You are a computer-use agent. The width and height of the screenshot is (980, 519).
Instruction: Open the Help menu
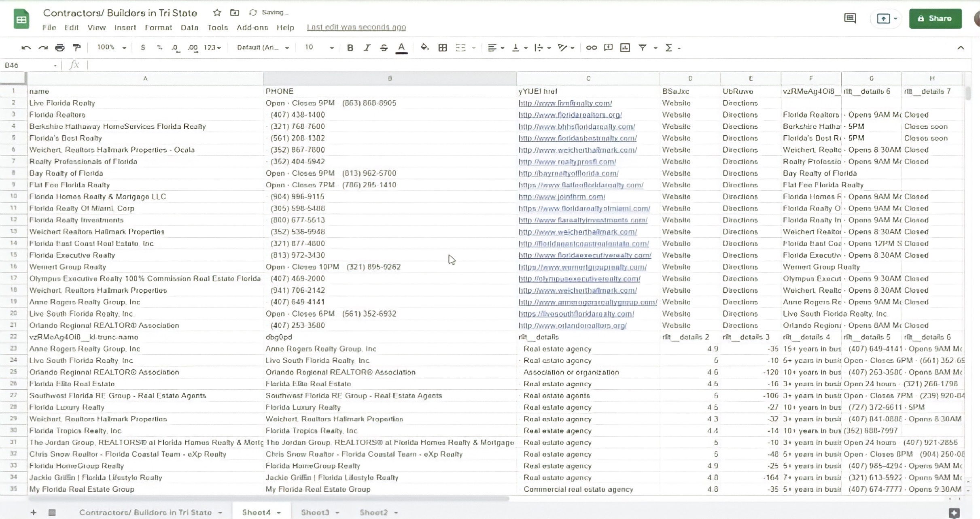285,28
